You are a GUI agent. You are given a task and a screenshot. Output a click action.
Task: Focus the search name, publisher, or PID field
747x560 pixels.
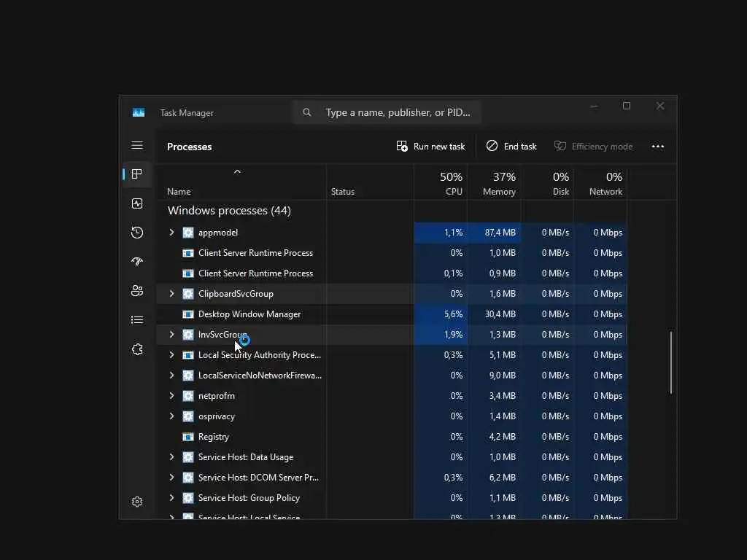387,112
